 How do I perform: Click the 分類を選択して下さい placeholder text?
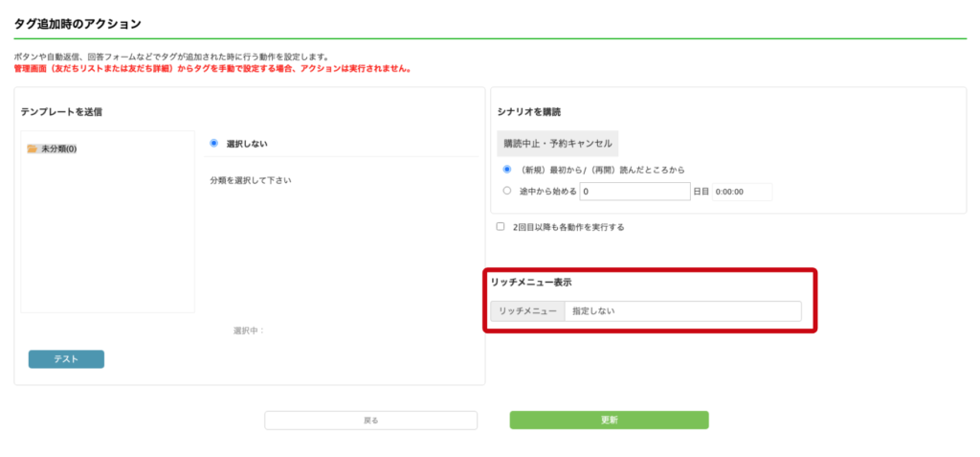(x=251, y=181)
